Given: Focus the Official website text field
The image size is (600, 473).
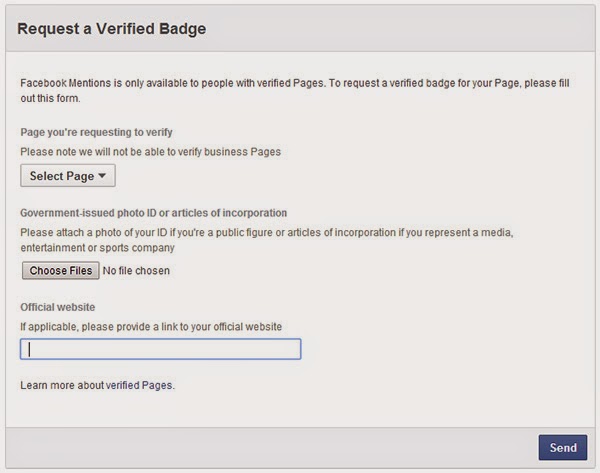Looking at the screenshot, I should click(x=160, y=349).
